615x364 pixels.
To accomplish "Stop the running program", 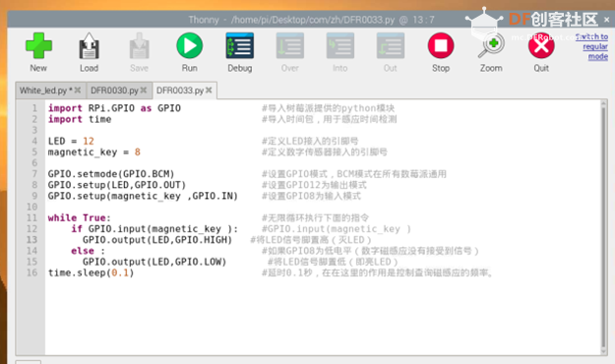I will click(441, 45).
